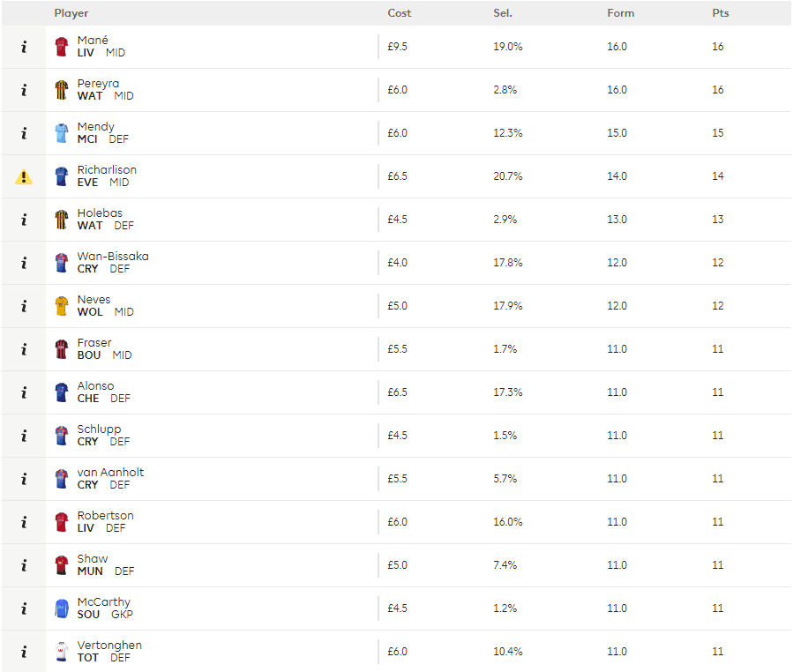The image size is (793, 672).
Task: Select player name Schlupp
Action: (99, 429)
